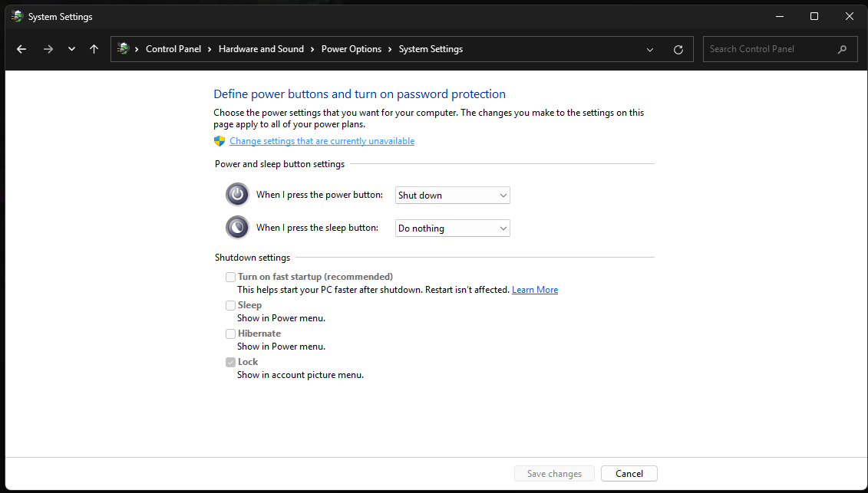Expand chevron after Power Options breadcrumb
The height and width of the screenshot is (493, 868).
pyautogui.click(x=391, y=49)
